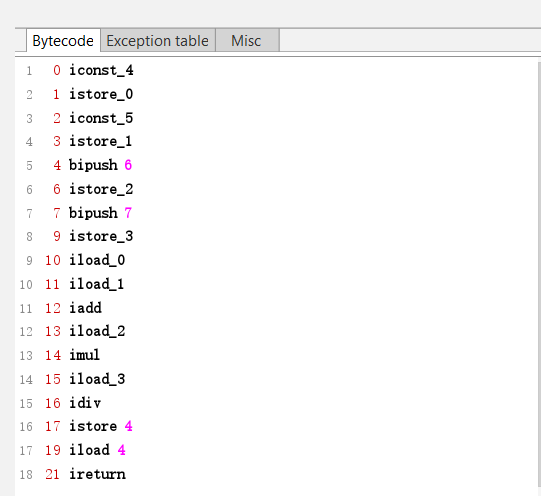Select the istore 4 instruction line
541x496 pixels.
101,427
